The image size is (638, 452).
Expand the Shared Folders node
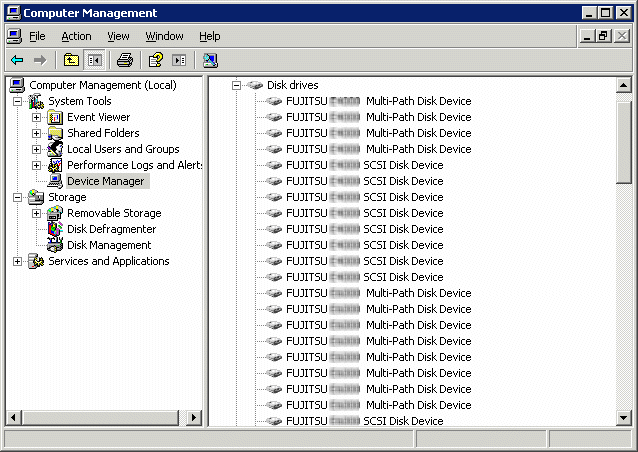[x=36, y=133]
